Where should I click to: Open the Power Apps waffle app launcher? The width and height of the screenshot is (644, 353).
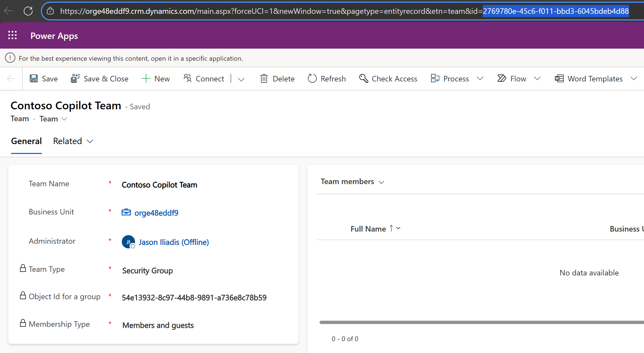pyautogui.click(x=12, y=35)
